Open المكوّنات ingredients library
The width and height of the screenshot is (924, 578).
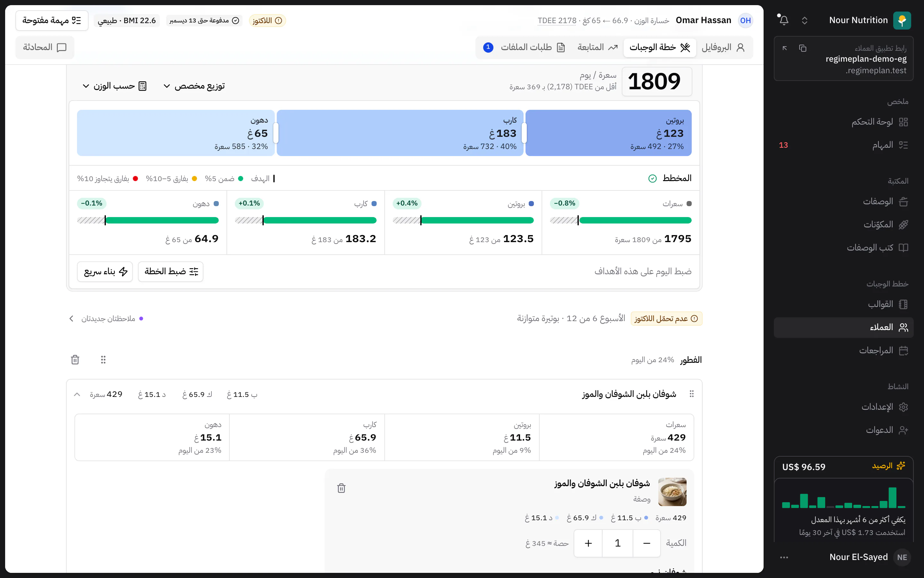click(x=843, y=224)
